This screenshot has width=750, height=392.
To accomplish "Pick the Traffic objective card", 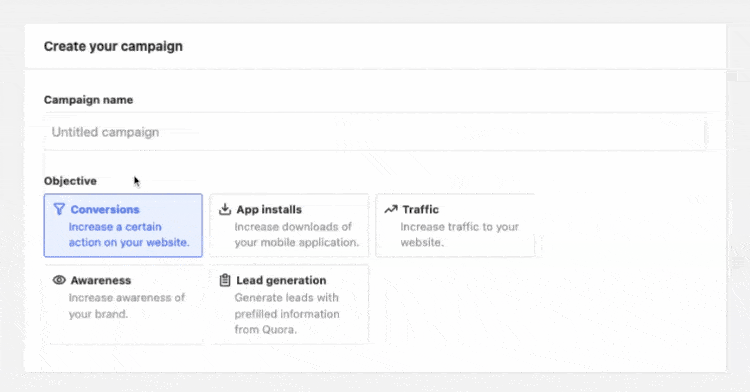I will point(455,226).
